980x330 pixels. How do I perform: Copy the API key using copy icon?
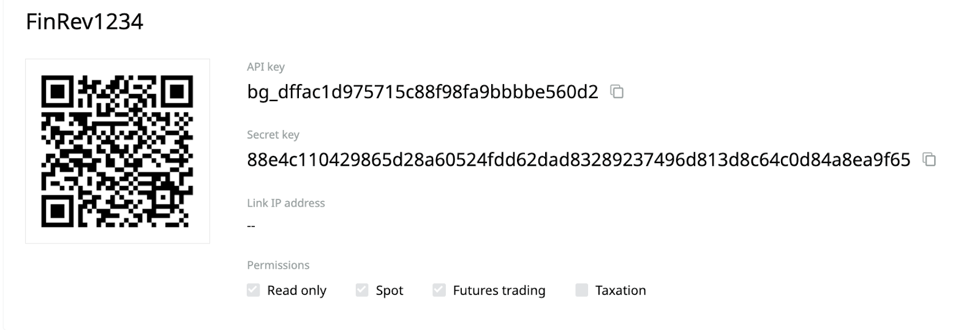pos(617,92)
